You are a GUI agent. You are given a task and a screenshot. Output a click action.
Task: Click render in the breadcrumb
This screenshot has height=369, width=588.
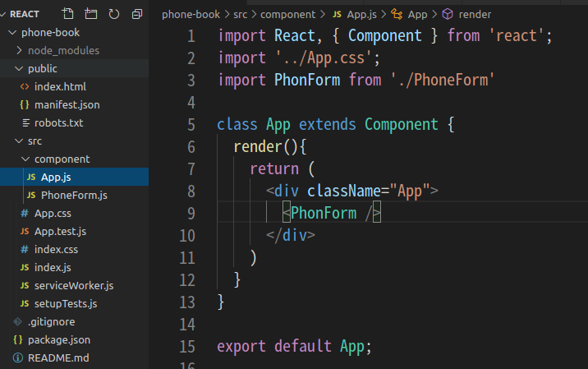475,14
